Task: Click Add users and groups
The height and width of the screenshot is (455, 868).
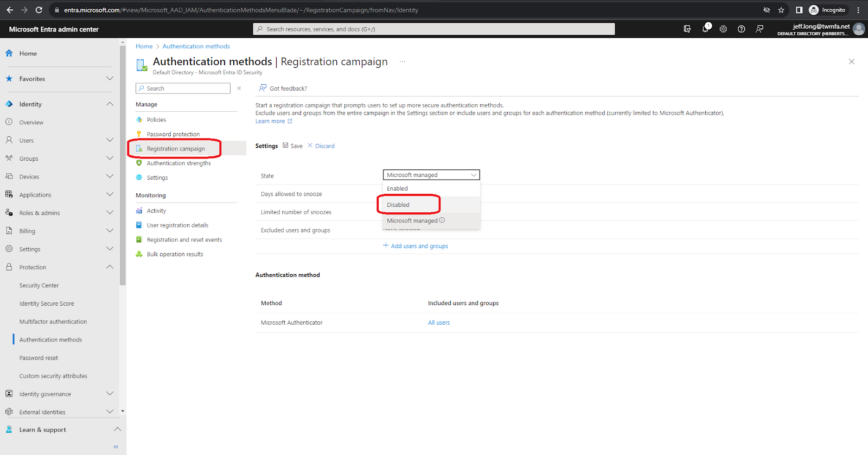Action: [416, 246]
